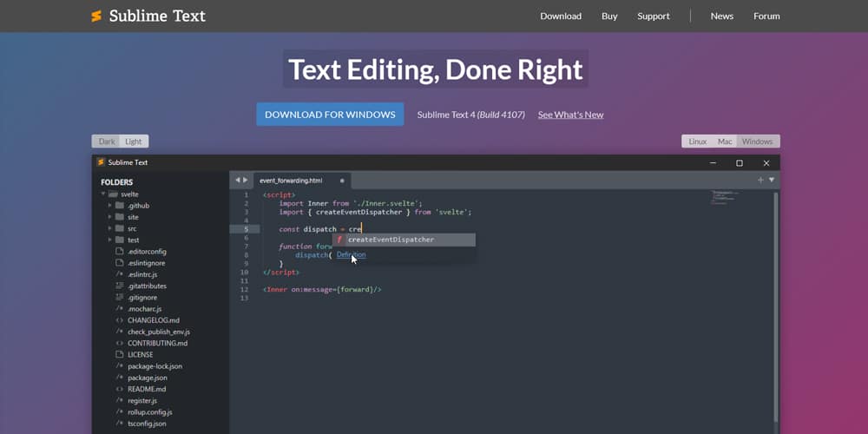Viewport: 868px width, 434px height.
Task: Click the svelte folder icon
Action: pos(113,194)
